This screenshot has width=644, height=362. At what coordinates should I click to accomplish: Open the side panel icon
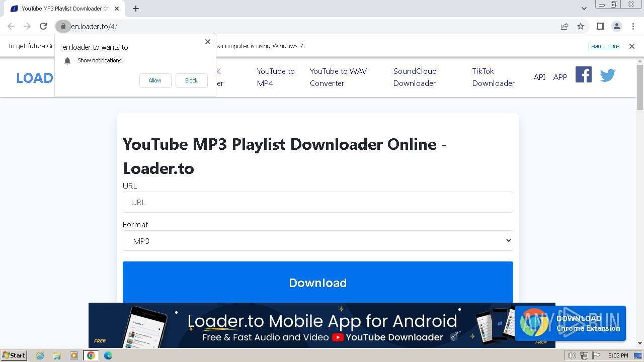pos(600,26)
